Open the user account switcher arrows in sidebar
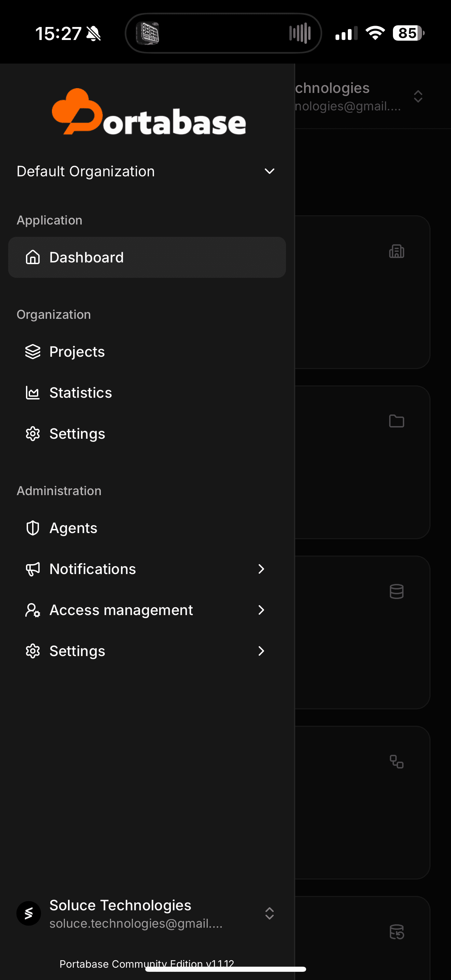 coord(269,913)
